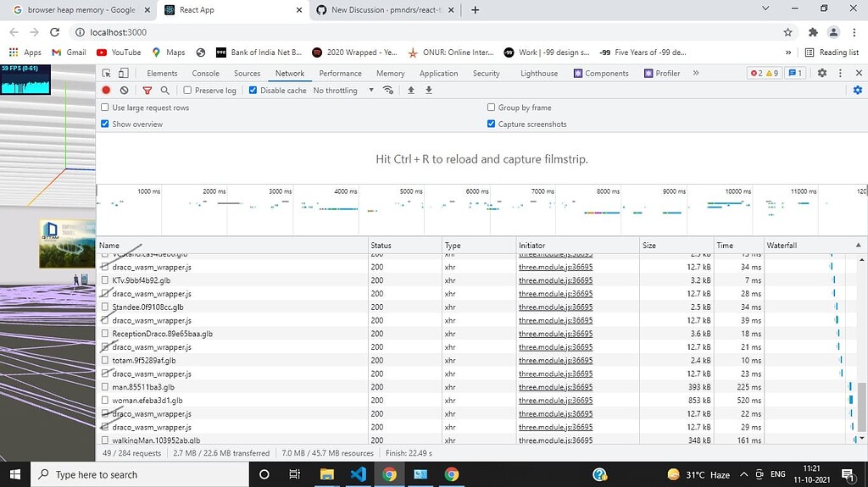This screenshot has width=868, height=487.
Task: Import HAR file with upload arrow
Action: click(411, 91)
